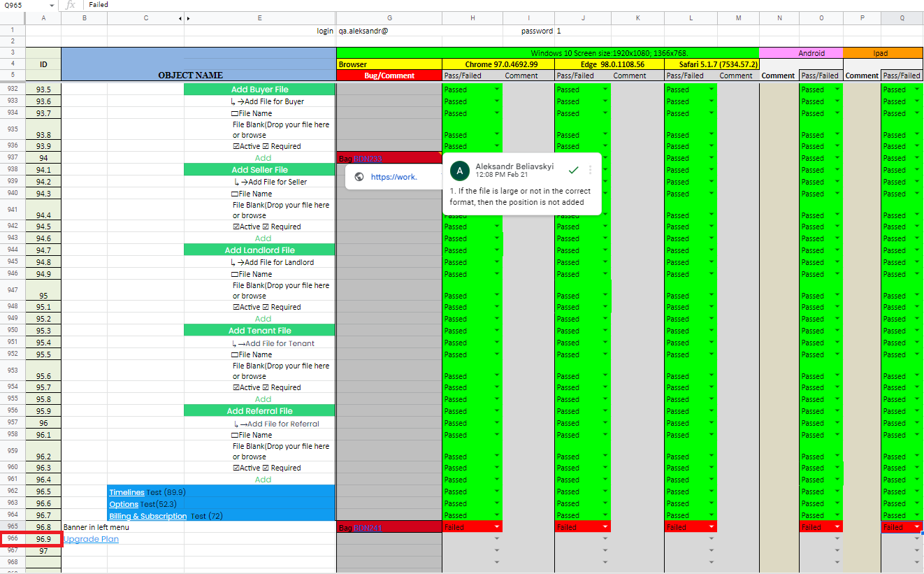Click the formula bar showing 'Failed'

[503, 5]
